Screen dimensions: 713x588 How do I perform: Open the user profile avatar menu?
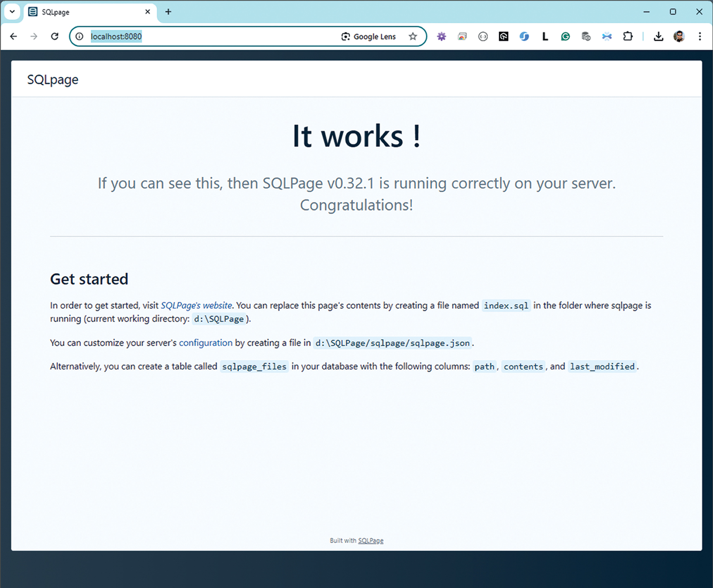(679, 37)
